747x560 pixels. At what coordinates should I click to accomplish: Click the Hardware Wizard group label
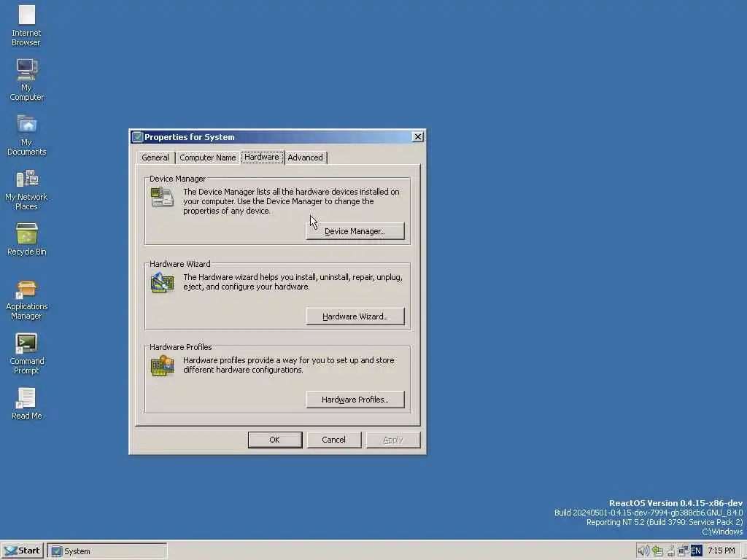click(x=179, y=264)
